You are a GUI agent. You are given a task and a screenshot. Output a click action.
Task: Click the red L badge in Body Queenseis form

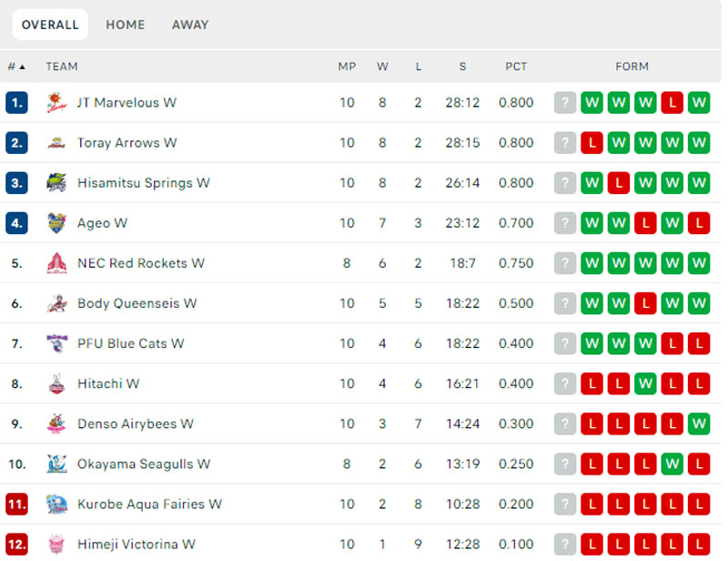(x=645, y=303)
